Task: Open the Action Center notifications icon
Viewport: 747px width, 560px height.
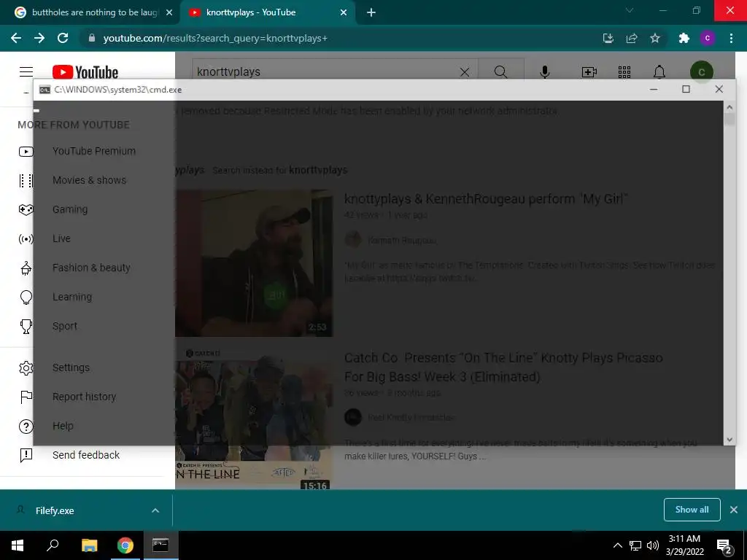Action: 724,546
